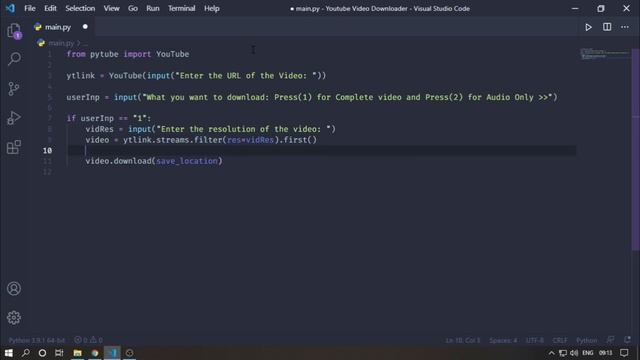This screenshot has height=360, width=640.
Task: Open the Search view in activity bar
Action: [x=14, y=59]
